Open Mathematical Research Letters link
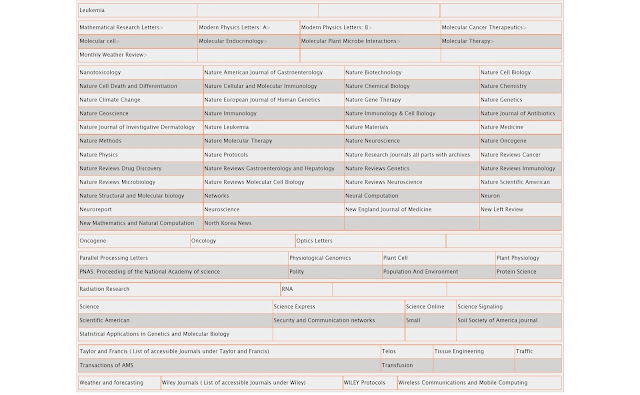Viewport: 640px width, 395px height. click(121, 27)
